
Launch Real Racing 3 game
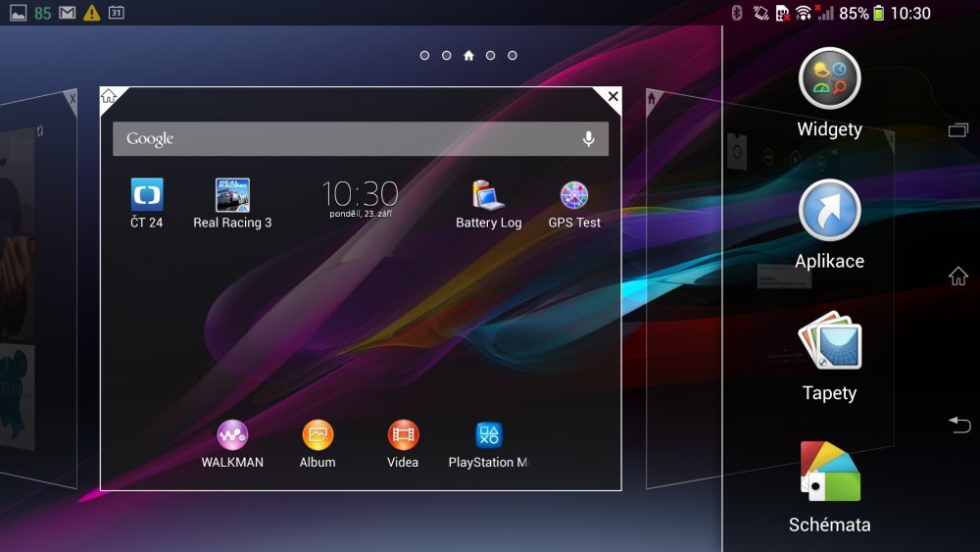click(x=232, y=204)
